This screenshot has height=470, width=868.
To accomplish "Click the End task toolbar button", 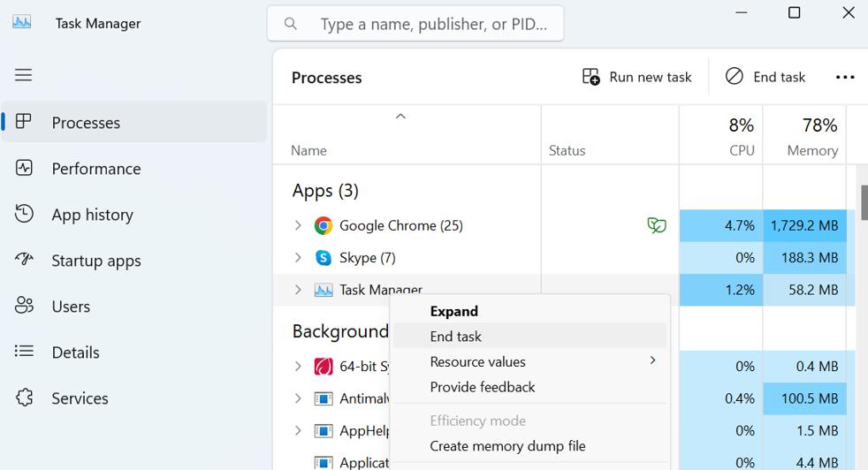I will click(765, 76).
